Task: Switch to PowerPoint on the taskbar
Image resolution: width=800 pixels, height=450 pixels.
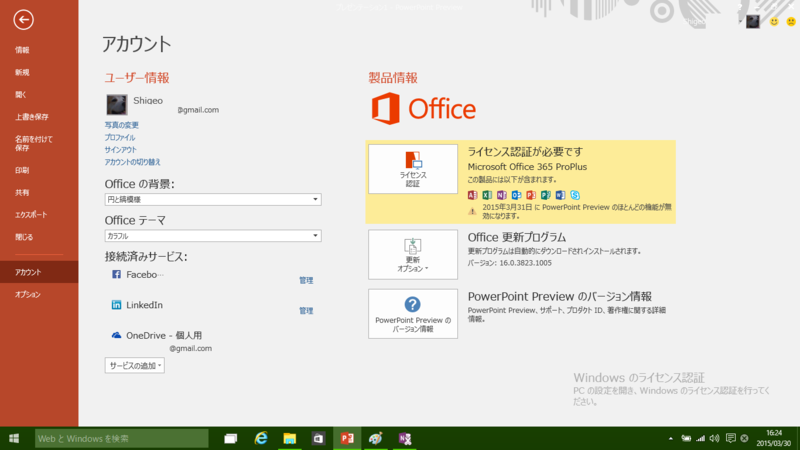Action: [347, 438]
